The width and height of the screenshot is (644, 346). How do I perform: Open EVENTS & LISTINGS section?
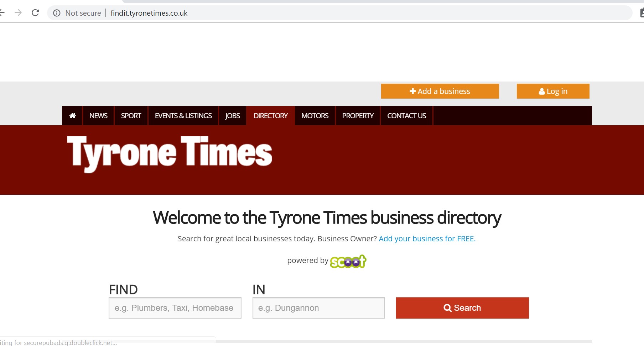click(183, 116)
